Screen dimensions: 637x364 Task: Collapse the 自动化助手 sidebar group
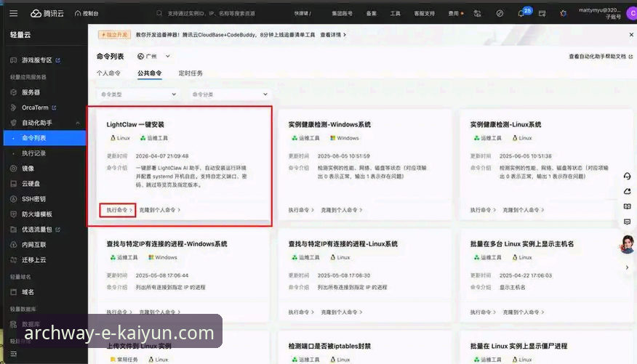pos(78,123)
